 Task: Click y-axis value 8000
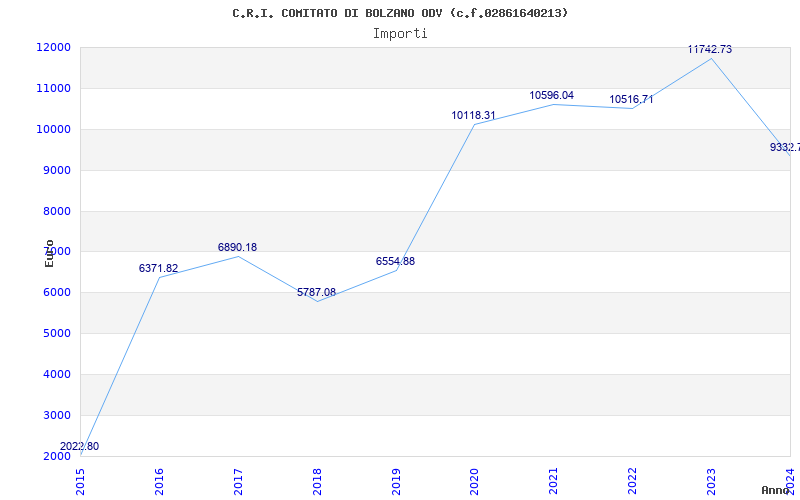(56, 211)
